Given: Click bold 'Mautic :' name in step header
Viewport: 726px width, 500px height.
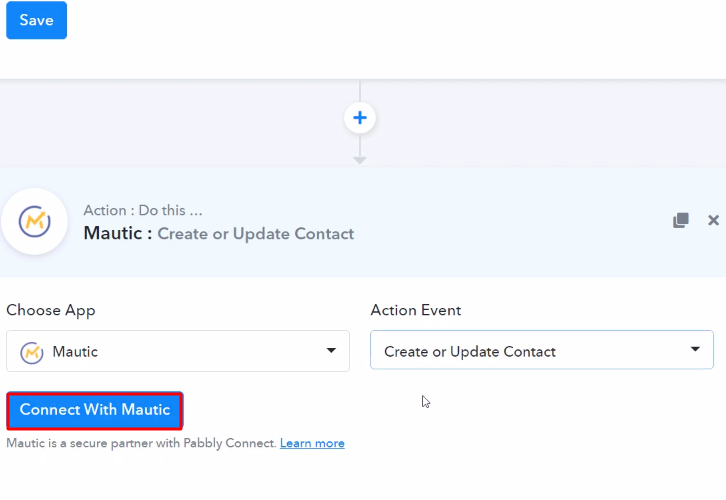Looking at the screenshot, I should click(118, 234).
